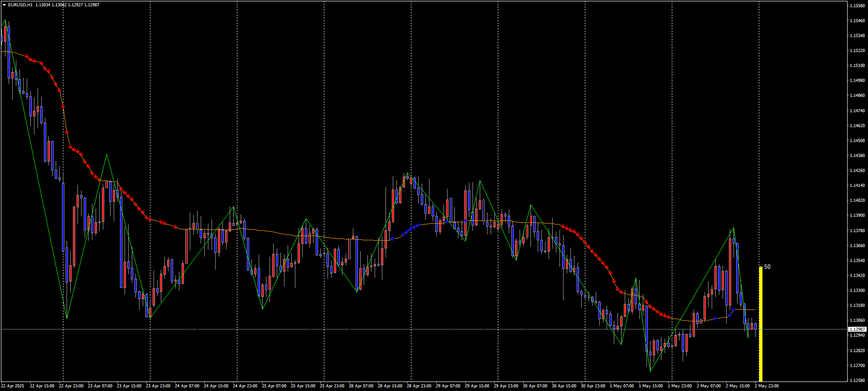This screenshot has height=391, width=868.
Task: Click the open price 1.13034 in header
Action: tap(43, 5)
